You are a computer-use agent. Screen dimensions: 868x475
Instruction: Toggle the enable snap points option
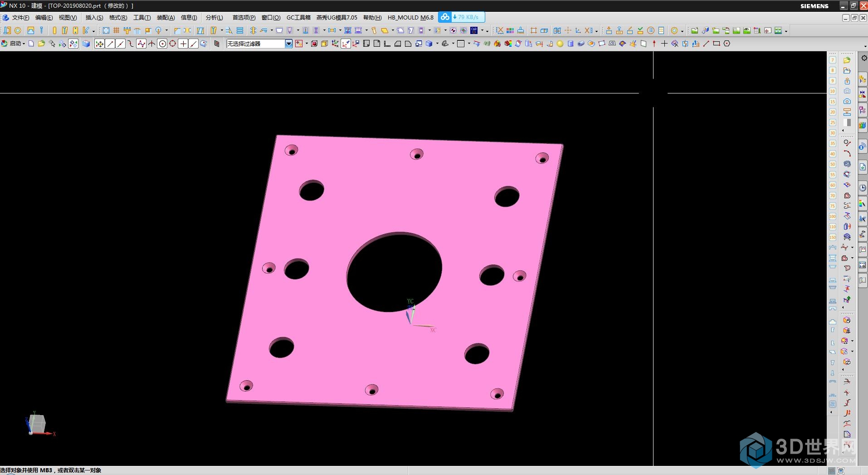(99, 44)
